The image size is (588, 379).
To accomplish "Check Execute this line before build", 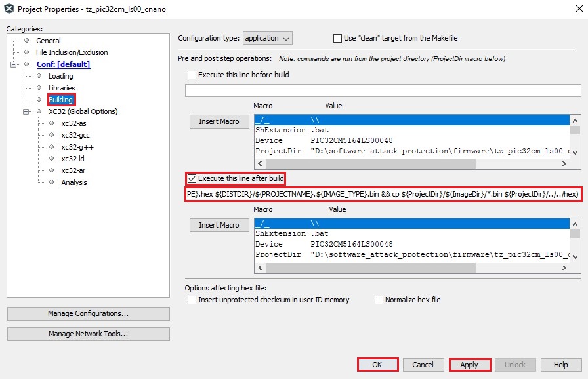I will coord(192,75).
